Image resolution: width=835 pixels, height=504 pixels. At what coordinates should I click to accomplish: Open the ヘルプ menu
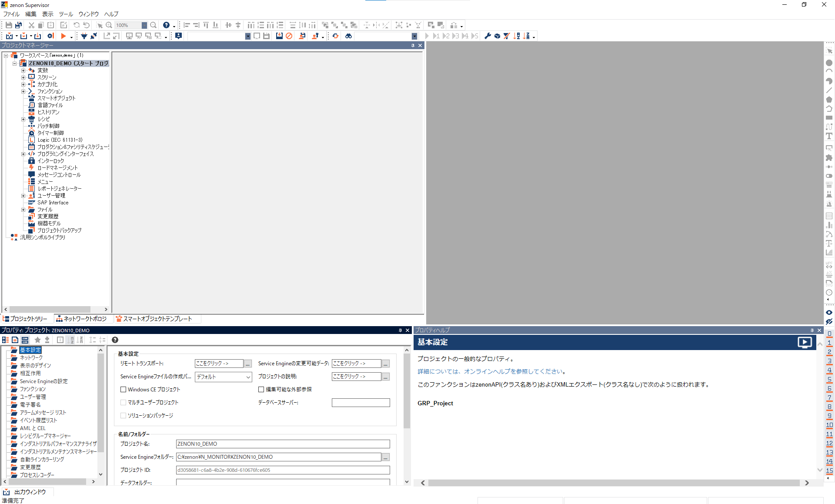(x=111, y=14)
